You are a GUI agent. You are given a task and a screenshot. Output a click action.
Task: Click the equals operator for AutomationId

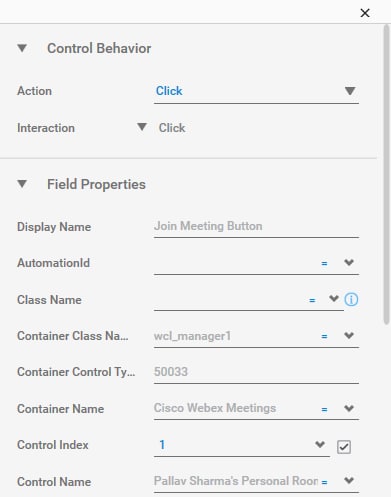tap(324, 263)
